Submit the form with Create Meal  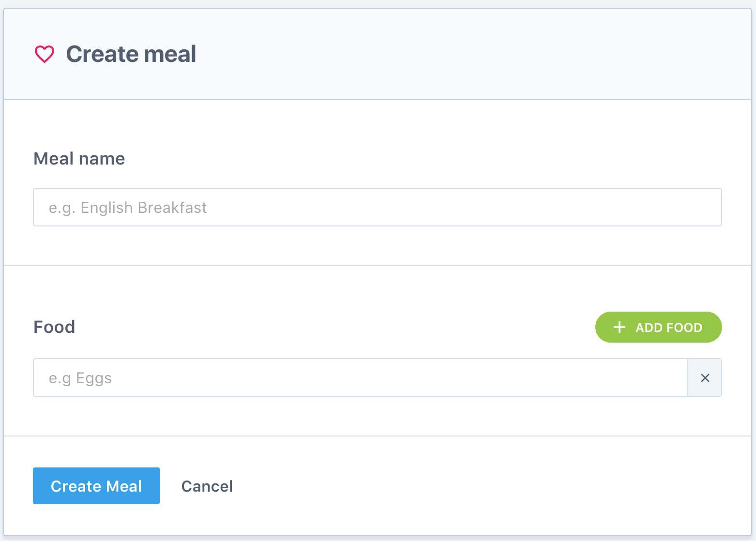pyautogui.click(x=96, y=486)
